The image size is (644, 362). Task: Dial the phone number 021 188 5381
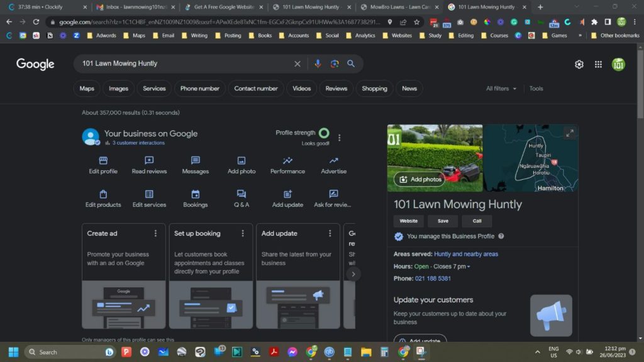tap(433, 278)
